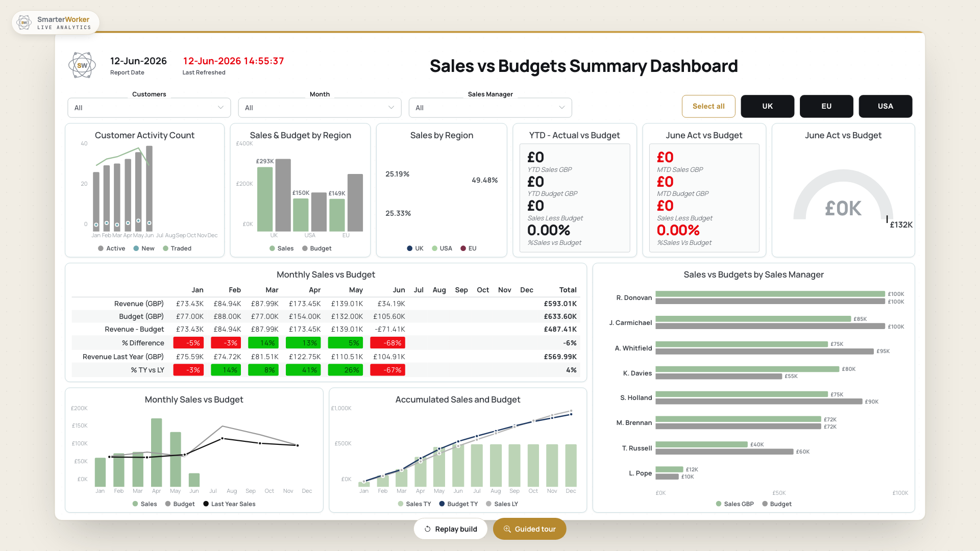980x551 pixels.
Task: Click the Total Budget £633.60K cell
Action: (x=560, y=316)
